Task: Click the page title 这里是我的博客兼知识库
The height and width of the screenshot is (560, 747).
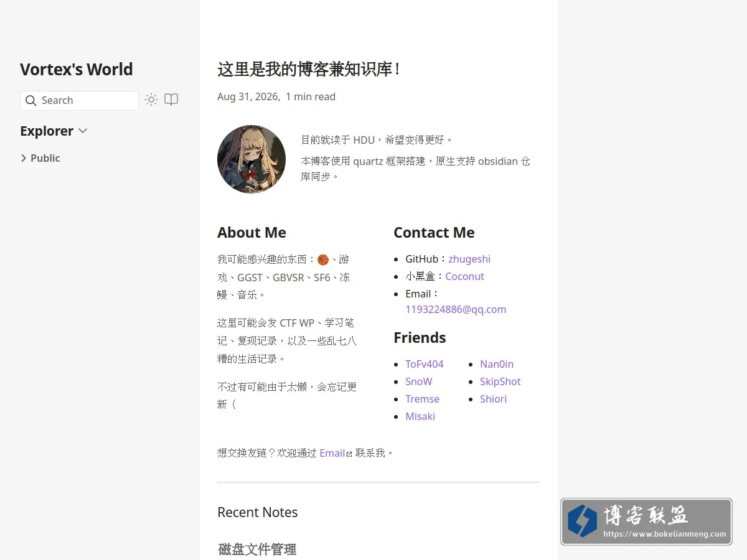Action: click(309, 69)
